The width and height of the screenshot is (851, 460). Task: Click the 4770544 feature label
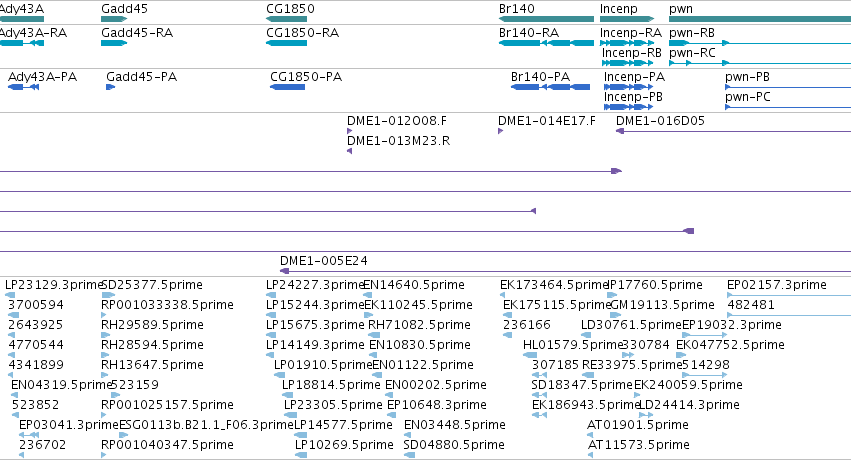click(36, 345)
